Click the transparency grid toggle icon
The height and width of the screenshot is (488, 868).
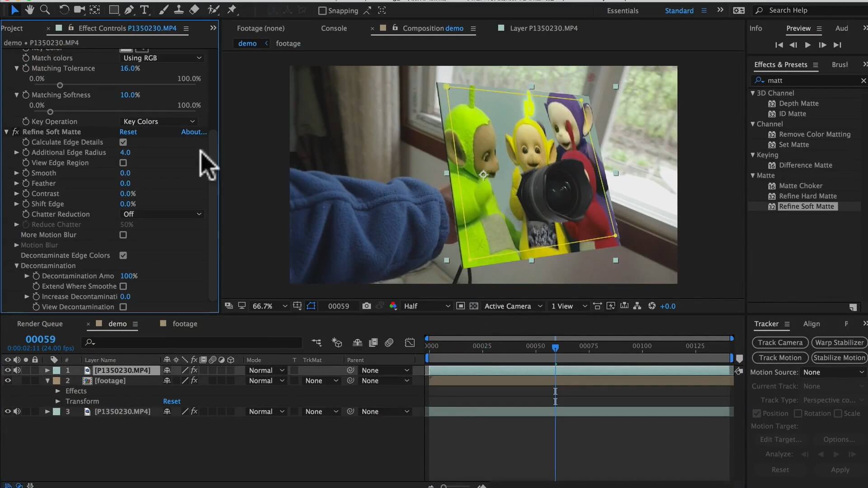pos(474,306)
